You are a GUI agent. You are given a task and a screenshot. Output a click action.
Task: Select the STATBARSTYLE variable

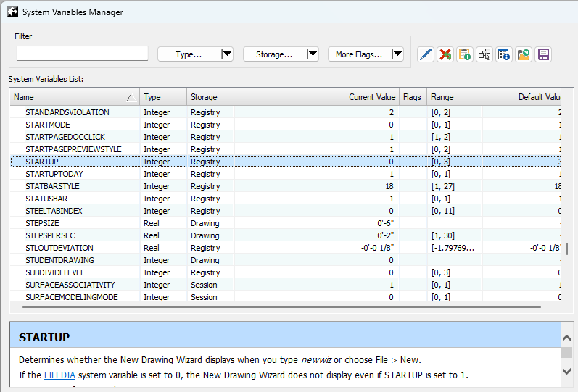click(x=52, y=186)
